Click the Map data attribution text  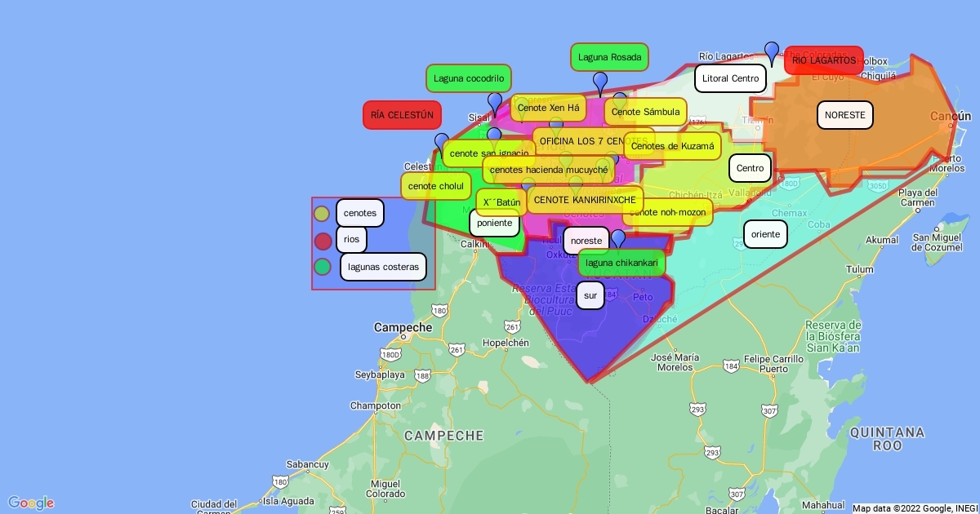click(x=913, y=507)
